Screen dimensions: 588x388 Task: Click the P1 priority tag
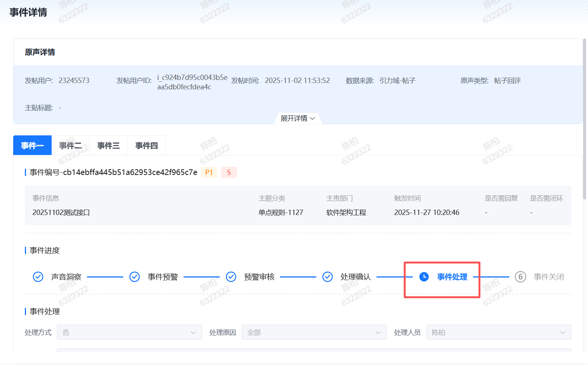[209, 172]
